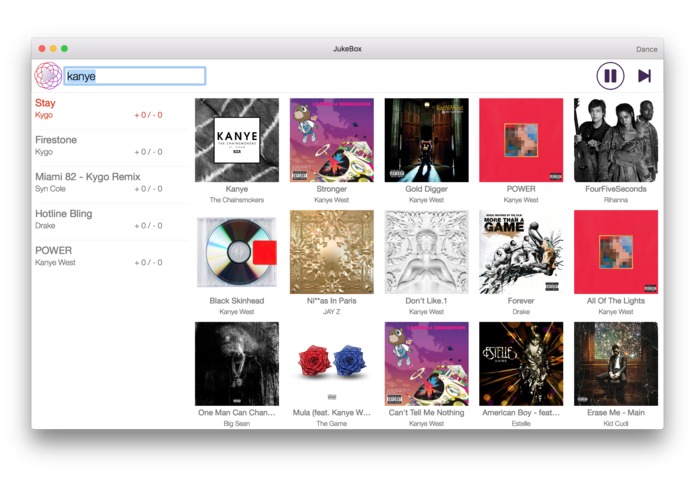Vote on Hotline Bling via its +0/-0 counter

148,226
